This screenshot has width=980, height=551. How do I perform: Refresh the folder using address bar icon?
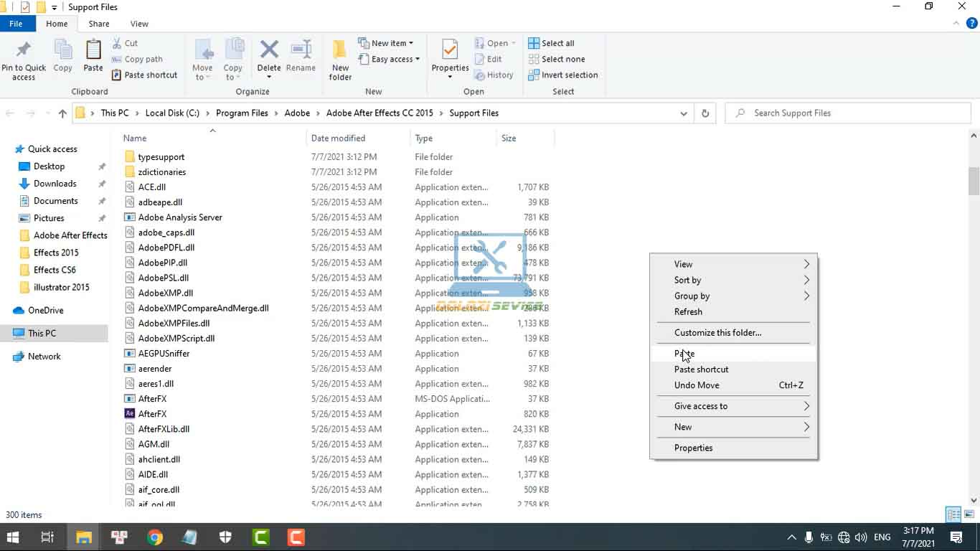[705, 113]
